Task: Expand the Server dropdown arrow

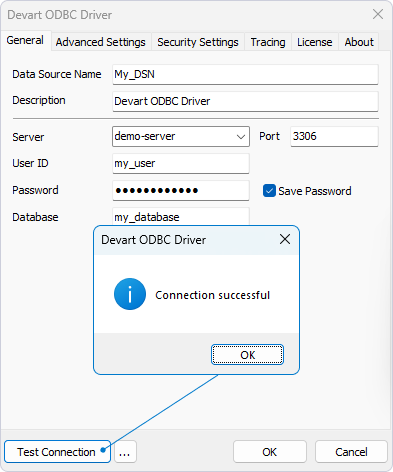Action: tap(241, 137)
